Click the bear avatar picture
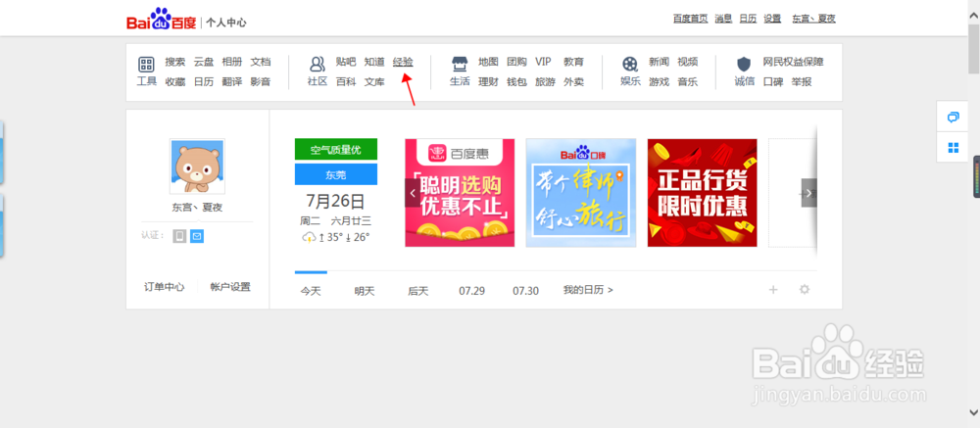The image size is (980, 428). tap(198, 166)
